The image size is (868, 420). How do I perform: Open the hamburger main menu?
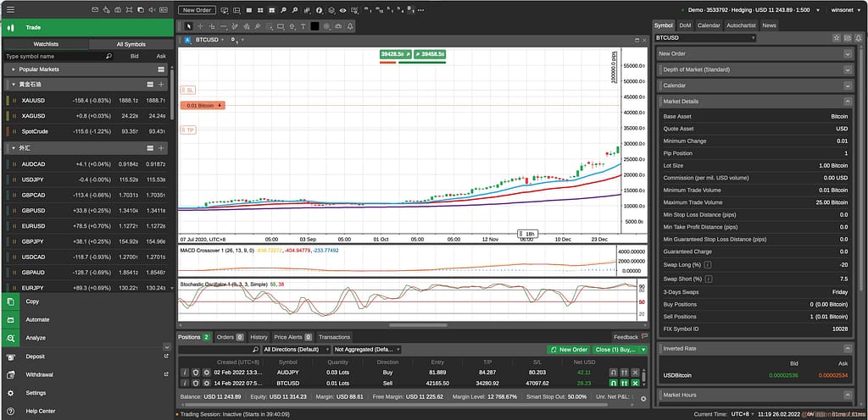(x=10, y=9)
